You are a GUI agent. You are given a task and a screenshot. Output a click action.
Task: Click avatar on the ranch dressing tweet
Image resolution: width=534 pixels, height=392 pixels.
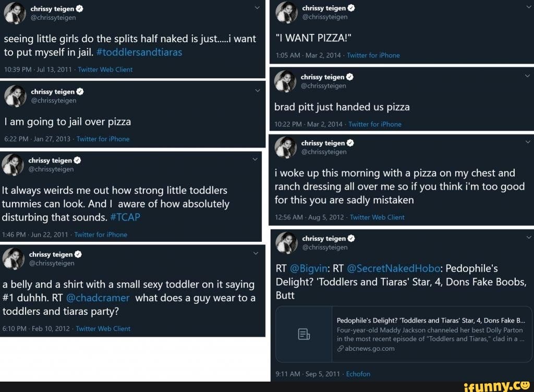(285, 146)
